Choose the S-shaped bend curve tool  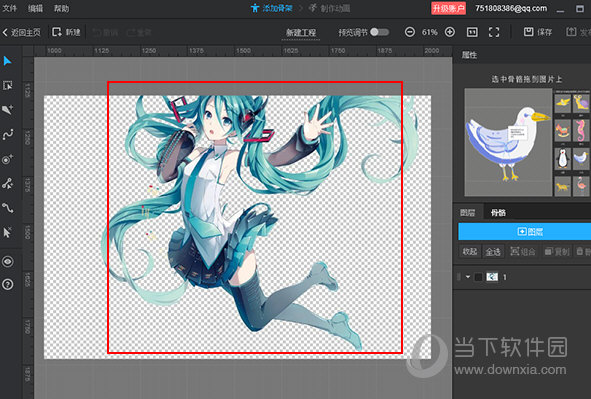[x=8, y=208]
